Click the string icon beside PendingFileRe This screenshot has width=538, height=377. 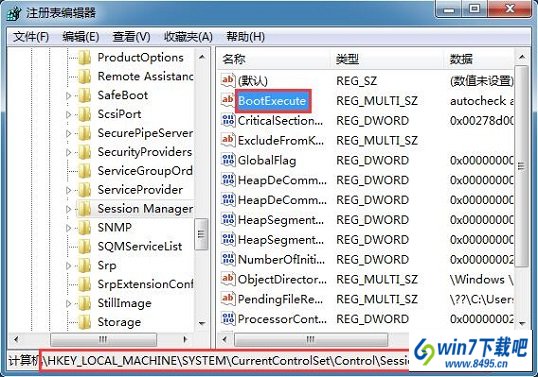[x=228, y=299]
